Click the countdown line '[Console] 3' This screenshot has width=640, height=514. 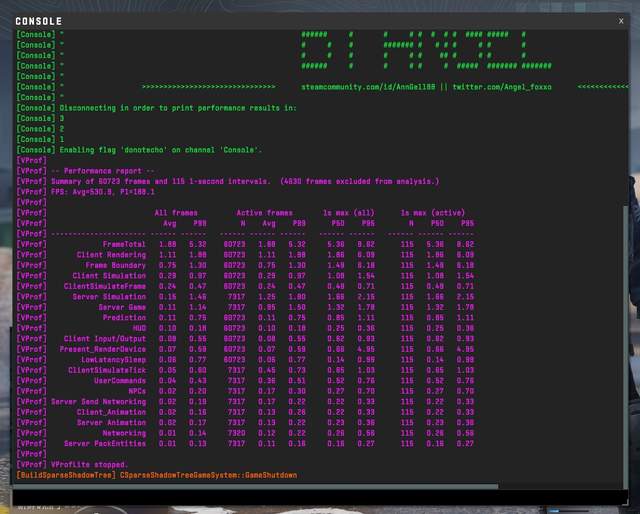tap(40, 118)
